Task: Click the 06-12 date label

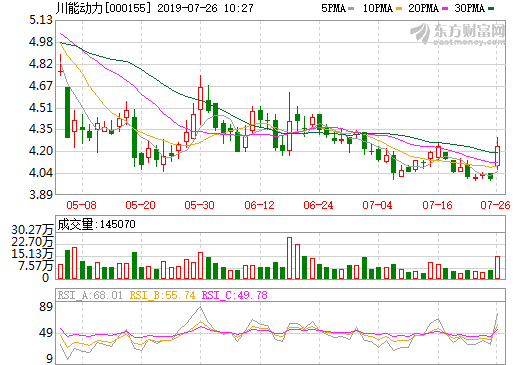Action: pos(259,205)
